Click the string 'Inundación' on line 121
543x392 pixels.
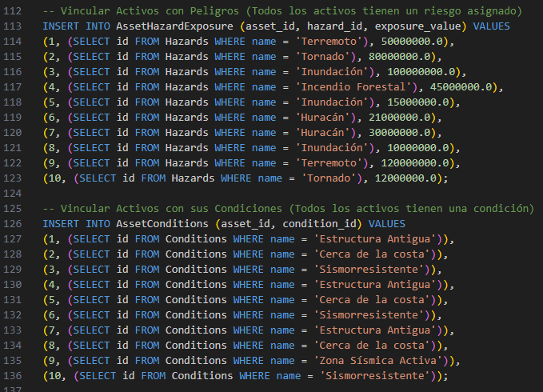[332, 148]
